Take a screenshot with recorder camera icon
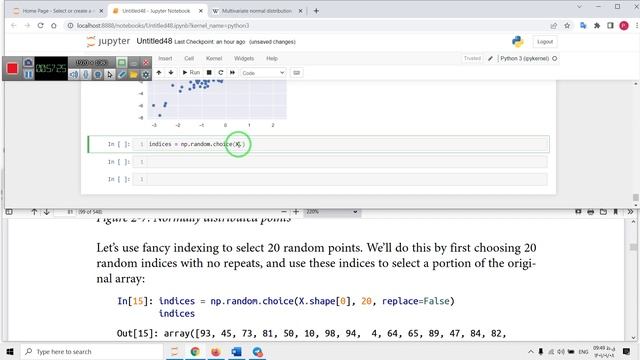640x360 pixels. click(x=28, y=62)
